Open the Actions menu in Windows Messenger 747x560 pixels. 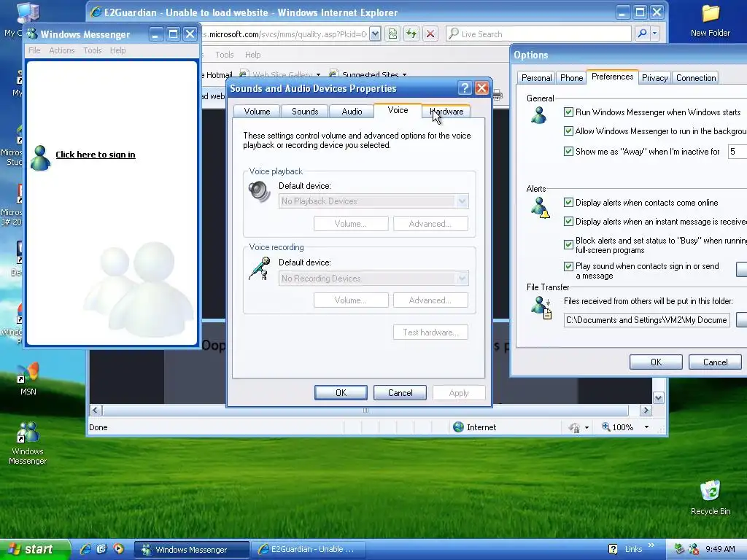click(x=62, y=50)
